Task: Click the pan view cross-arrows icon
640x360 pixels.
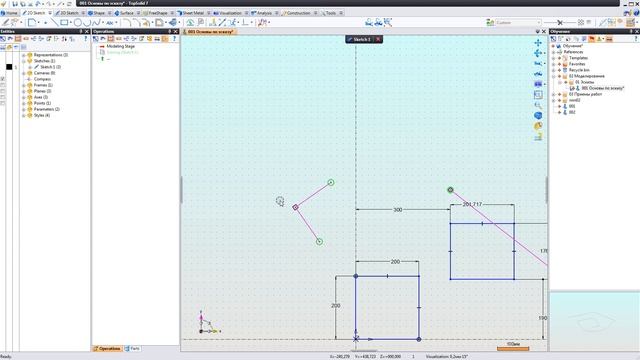Action: 538,42
